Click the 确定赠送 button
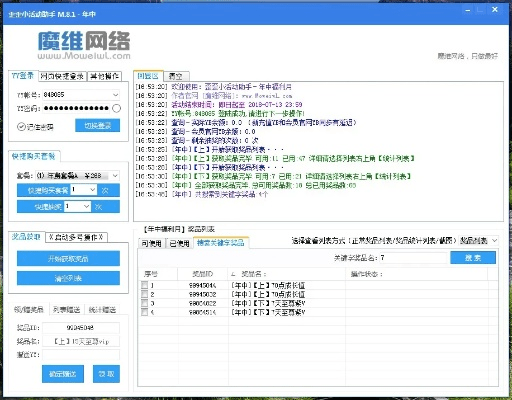Screen dimensions: 512x400 point(63,374)
